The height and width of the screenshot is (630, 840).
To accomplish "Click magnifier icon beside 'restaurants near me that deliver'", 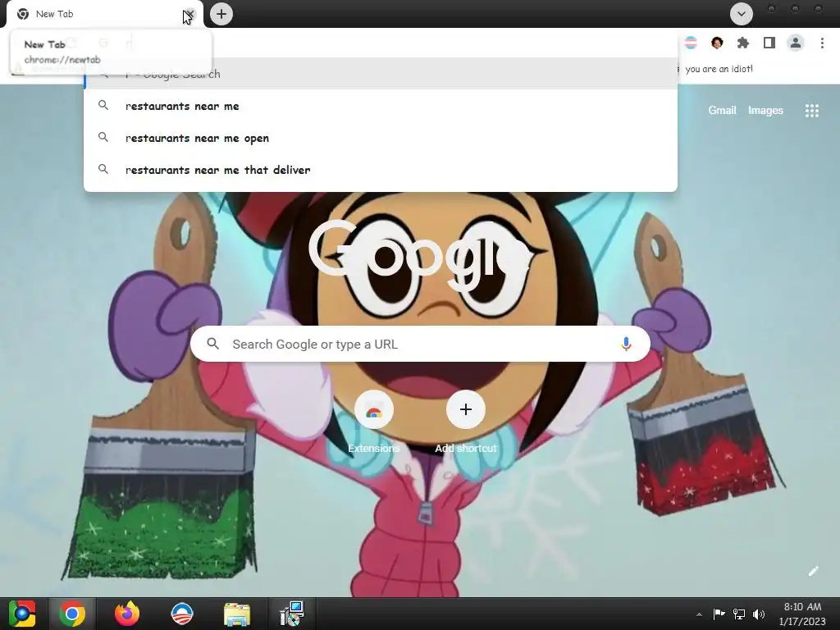I will (x=103, y=169).
